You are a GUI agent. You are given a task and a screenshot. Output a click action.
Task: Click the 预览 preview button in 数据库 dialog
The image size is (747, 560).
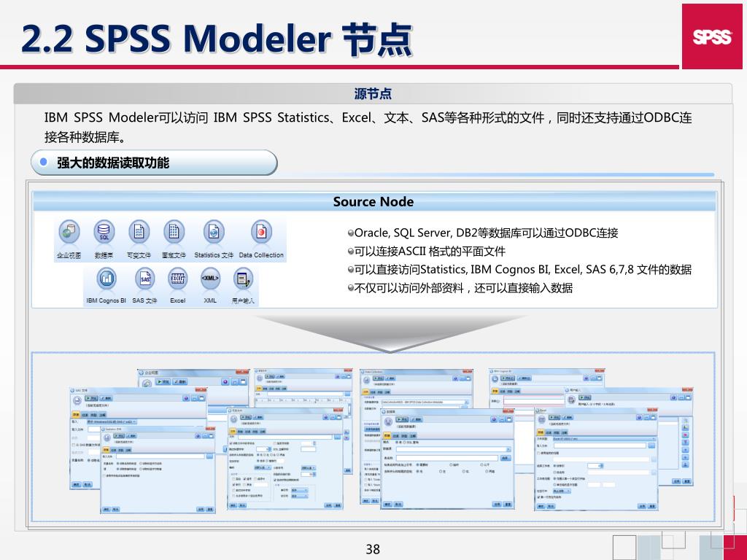click(x=402, y=419)
